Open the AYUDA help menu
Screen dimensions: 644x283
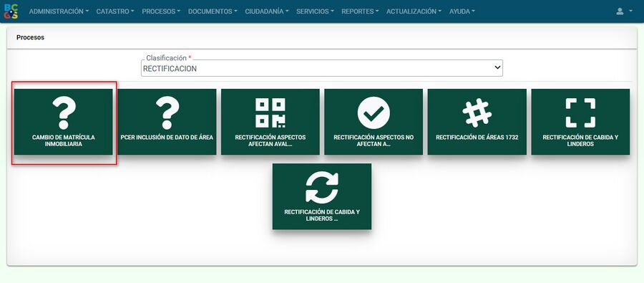[x=462, y=11]
